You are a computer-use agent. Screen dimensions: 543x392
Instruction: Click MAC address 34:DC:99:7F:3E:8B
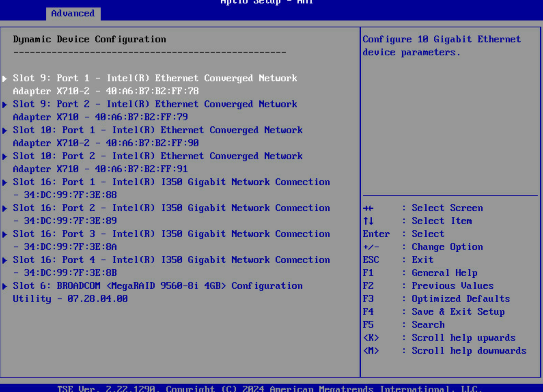tap(70, 273)
